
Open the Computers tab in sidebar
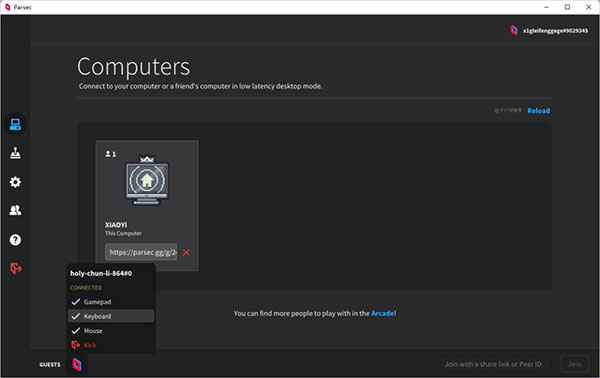15,124
